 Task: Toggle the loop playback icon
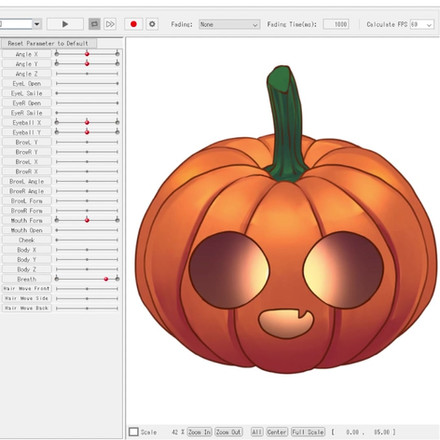coord(94,24)
